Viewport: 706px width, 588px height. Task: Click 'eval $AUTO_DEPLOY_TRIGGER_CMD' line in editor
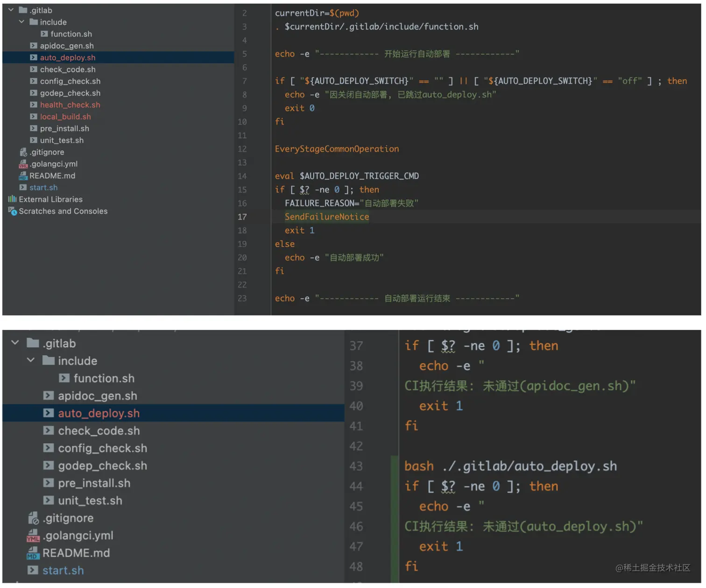click(x=346, y=176)
